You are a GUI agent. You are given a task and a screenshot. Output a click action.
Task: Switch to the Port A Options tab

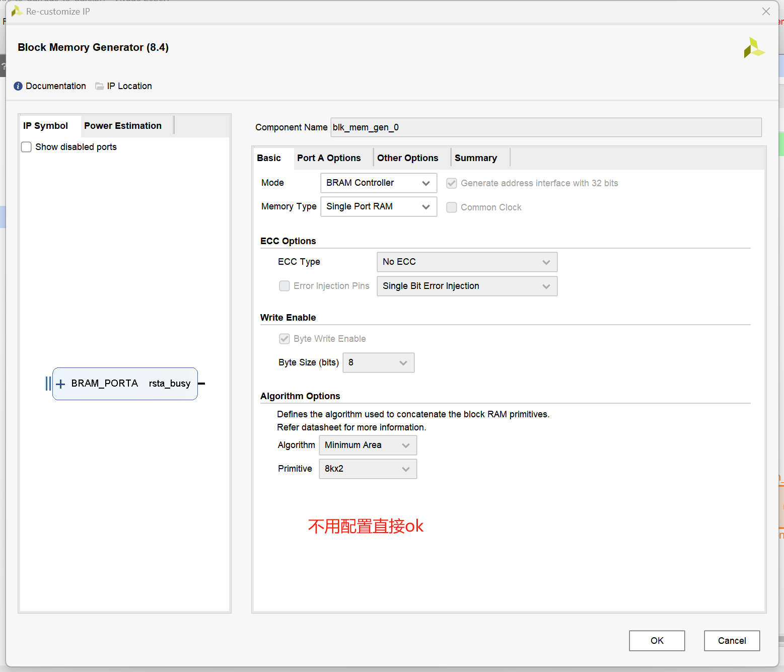pyautogui.click(x=328, y=158)
